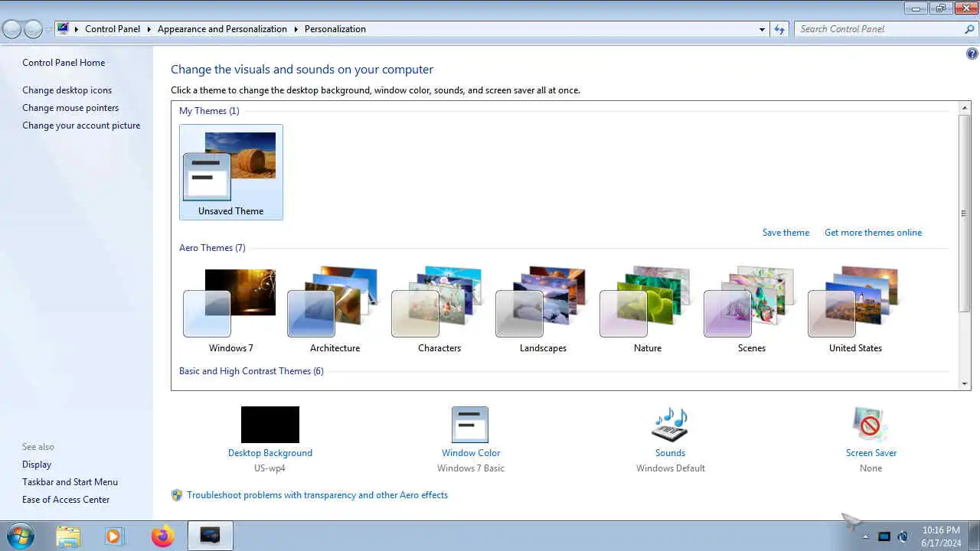Click the Screen Saver icon
This screenshot has height=551, width=980.
click(871, 425)
